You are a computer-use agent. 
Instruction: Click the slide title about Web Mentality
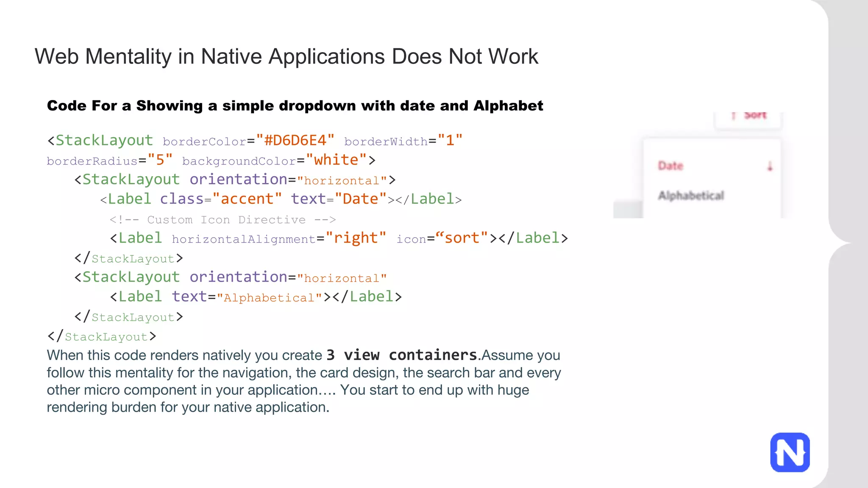[x=286, y=56]
